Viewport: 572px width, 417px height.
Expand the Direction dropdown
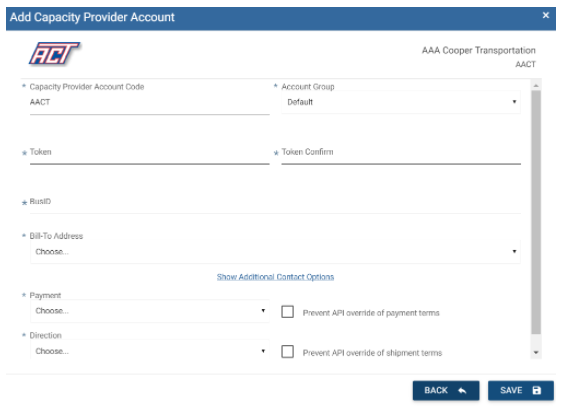point(150,350)
